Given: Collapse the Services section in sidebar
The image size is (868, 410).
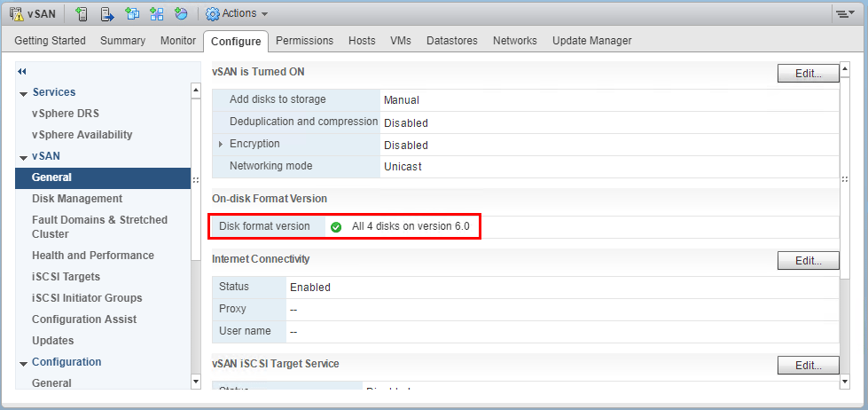Looking at the screenshot, I should coord(23,92).
